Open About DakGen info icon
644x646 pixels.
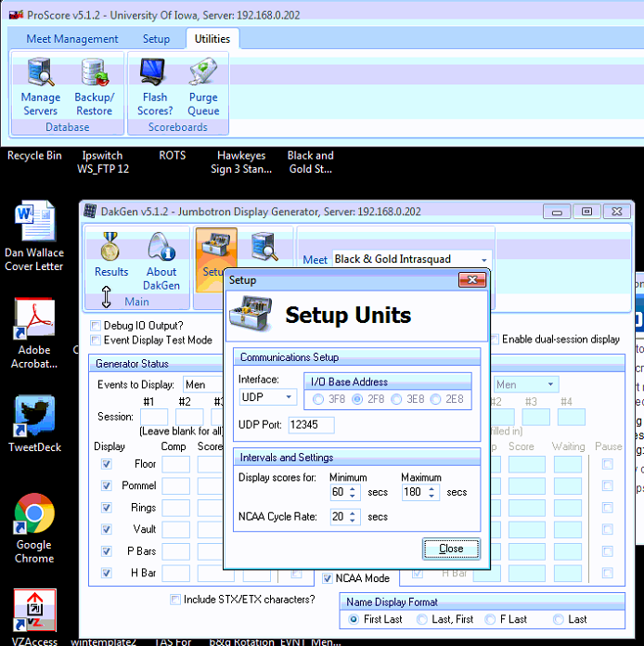coord(161,261)
